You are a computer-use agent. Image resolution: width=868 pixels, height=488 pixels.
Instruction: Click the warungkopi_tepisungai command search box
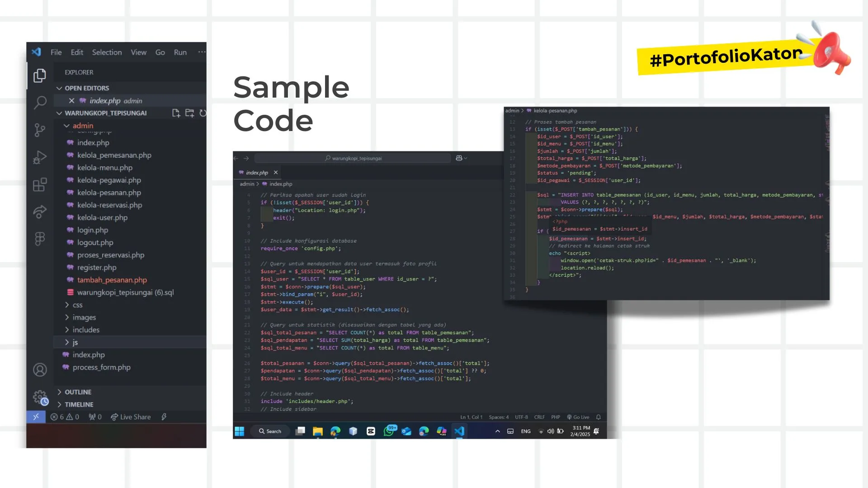click(353, 158)
